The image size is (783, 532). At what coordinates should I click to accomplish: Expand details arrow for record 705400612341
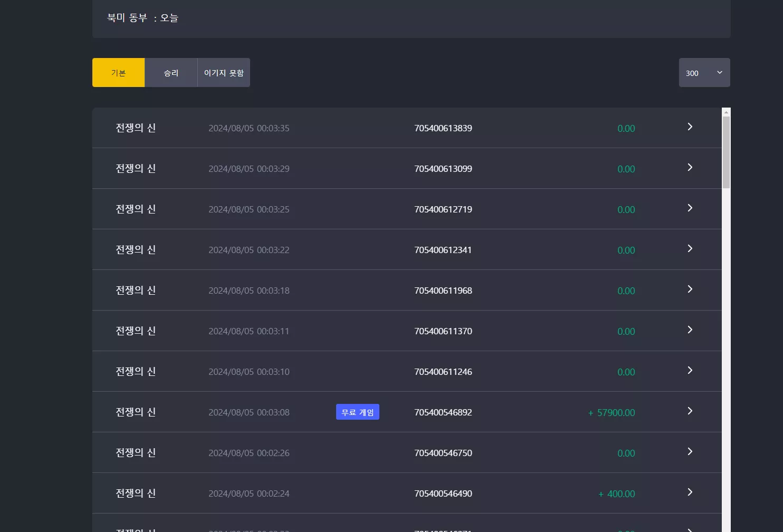point(690,248)
